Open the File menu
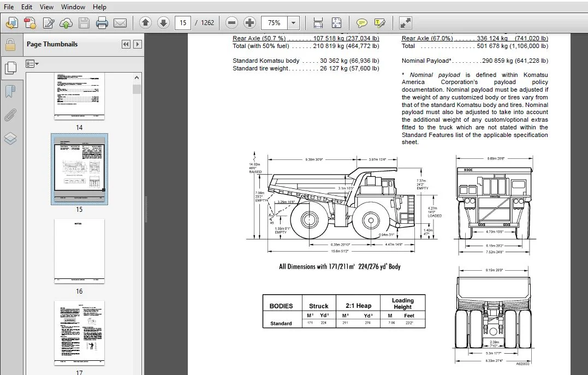 coord(8,7)
